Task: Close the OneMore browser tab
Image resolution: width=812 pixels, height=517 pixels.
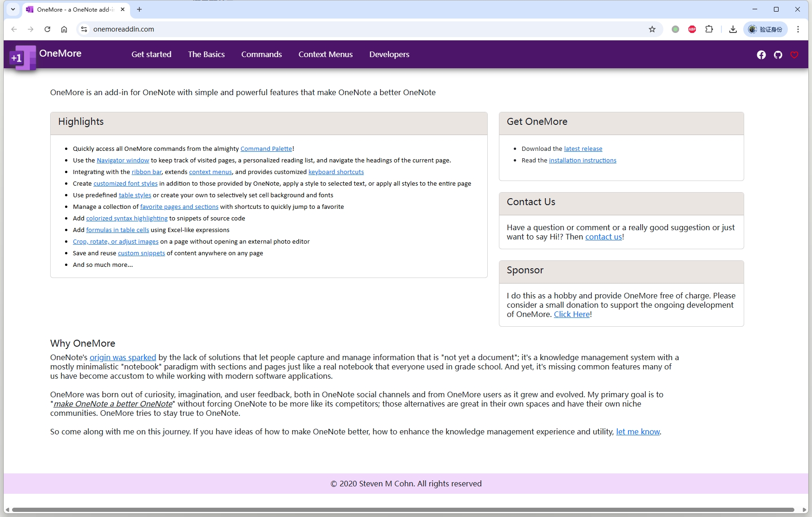Action: click(x=123, y=9)
